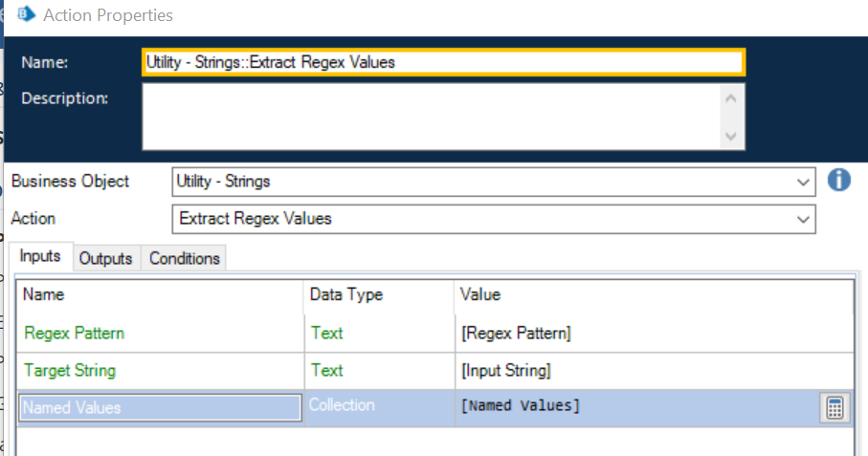Open the Conditions tab

[185, 258]
